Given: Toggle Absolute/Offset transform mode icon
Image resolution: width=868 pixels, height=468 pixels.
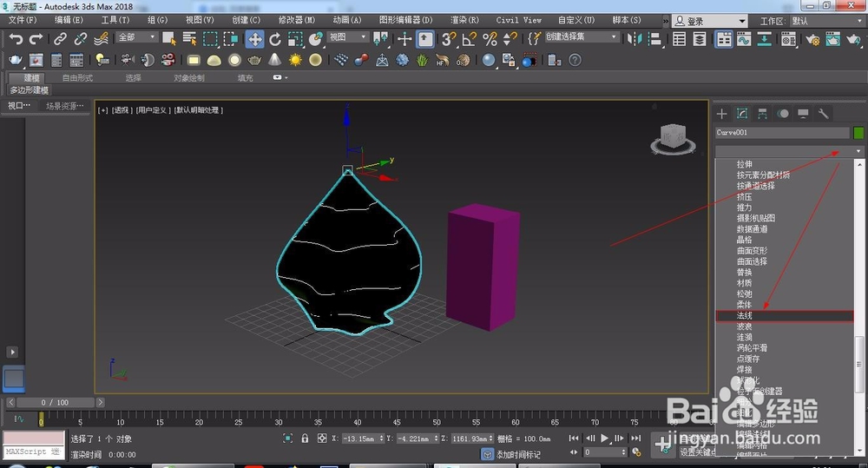Looking at the screenshot, I should (x=322, y=438).
